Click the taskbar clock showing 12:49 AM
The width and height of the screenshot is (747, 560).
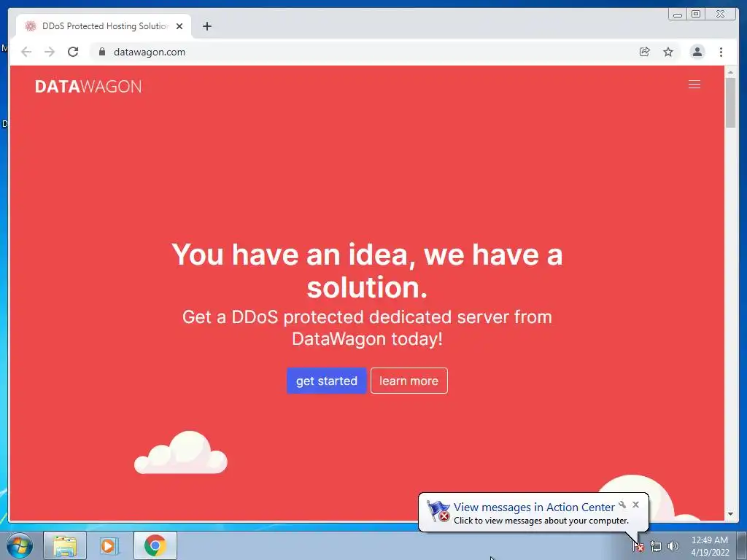(709, 545)
